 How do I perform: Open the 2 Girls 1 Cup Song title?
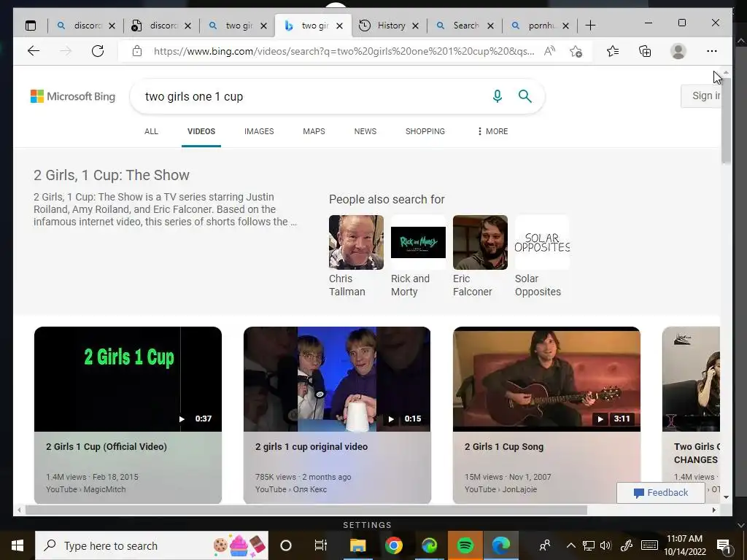pyautogui.click(x=504, y=447)
